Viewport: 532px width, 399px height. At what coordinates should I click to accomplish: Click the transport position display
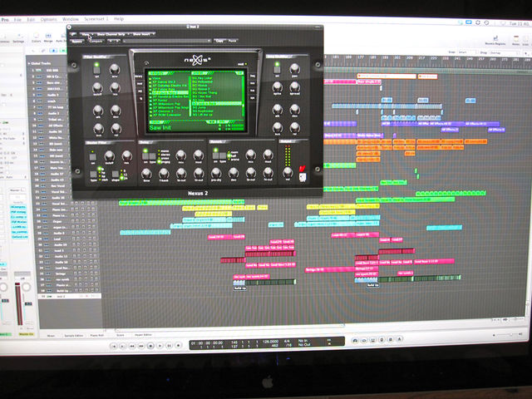point(267,342)
